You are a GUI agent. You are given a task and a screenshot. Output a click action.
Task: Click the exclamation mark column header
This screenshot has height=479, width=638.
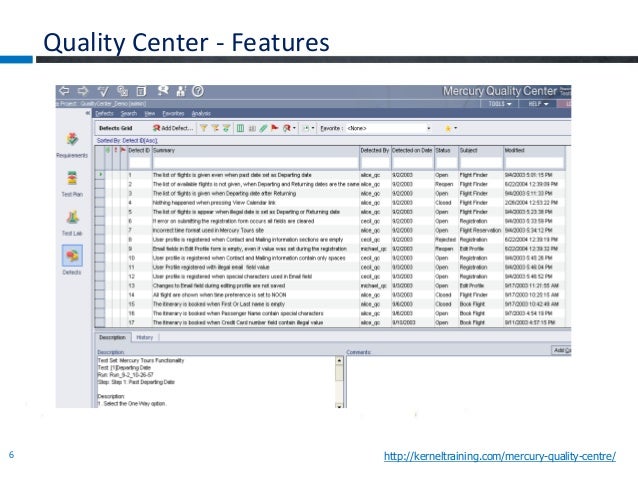tap(116, 150)
